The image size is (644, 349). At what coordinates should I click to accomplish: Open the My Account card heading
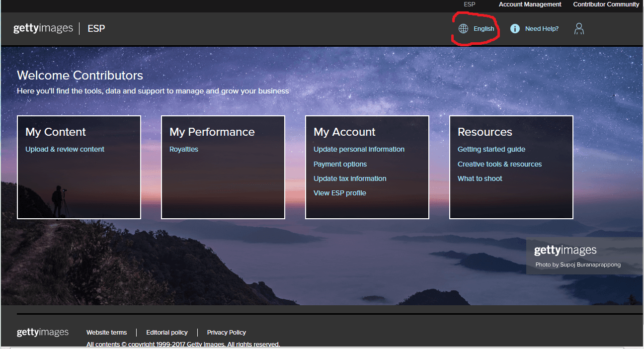coord(344,132)
